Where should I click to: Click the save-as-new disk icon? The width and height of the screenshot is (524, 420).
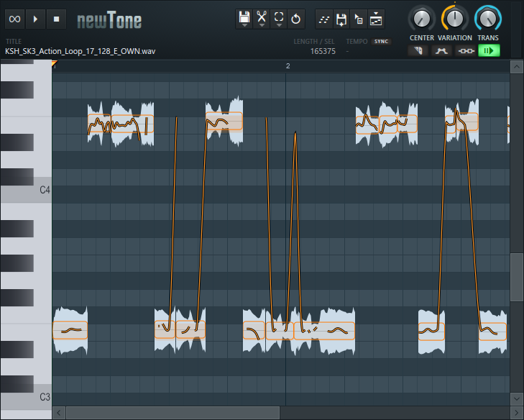click(341, 19)
